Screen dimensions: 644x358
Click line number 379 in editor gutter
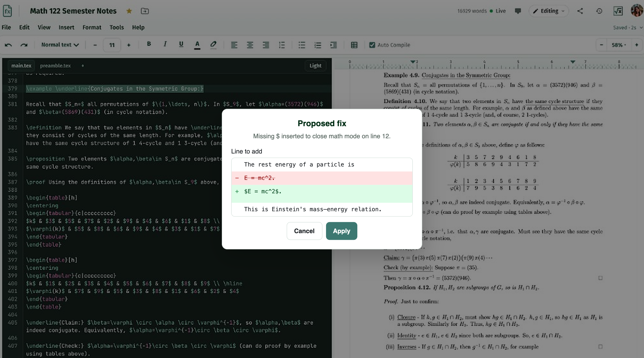12,89
